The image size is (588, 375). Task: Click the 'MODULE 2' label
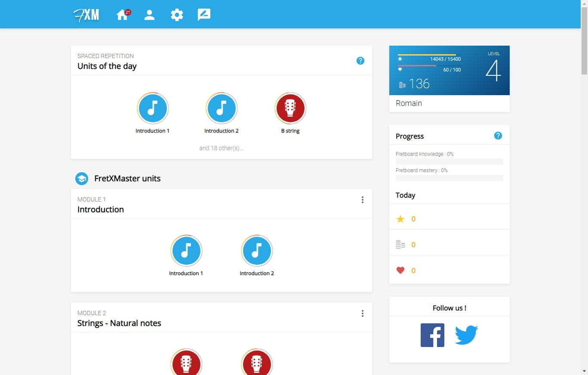(92, 313)
